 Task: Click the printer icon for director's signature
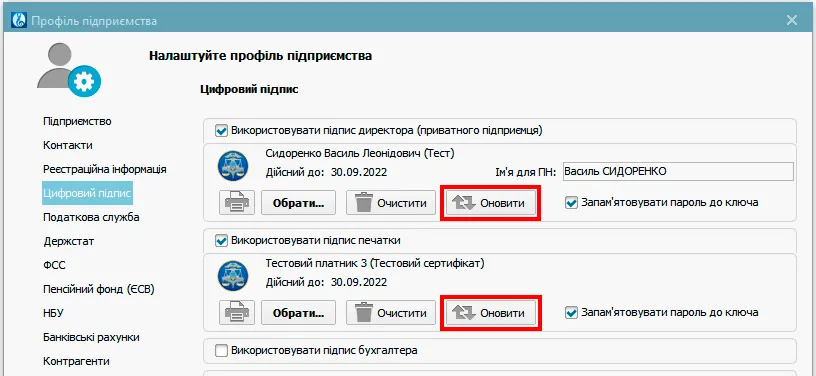pyautogui.click(x=237, y=202)
